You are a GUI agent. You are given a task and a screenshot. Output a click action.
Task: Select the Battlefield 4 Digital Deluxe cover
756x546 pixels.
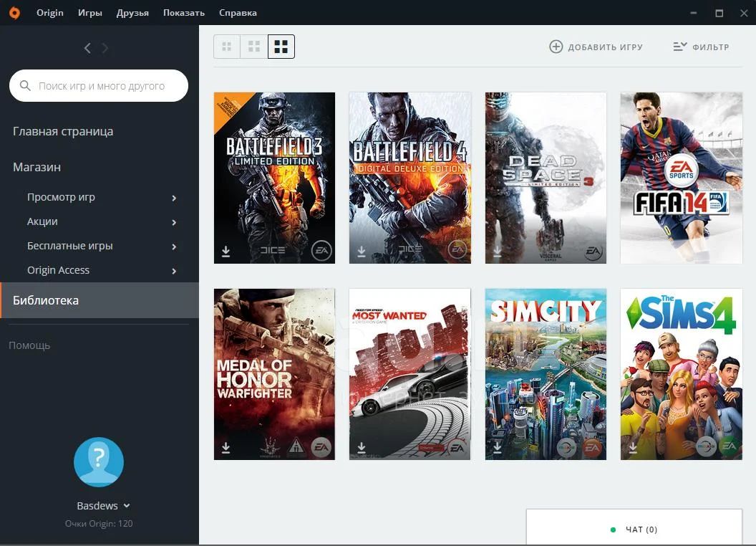click(409, 178)
